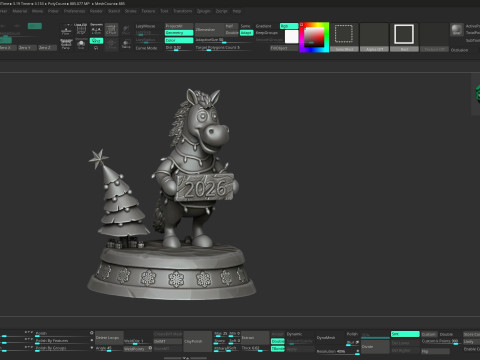Toggle the Floor grid icon

coord(66,30)
